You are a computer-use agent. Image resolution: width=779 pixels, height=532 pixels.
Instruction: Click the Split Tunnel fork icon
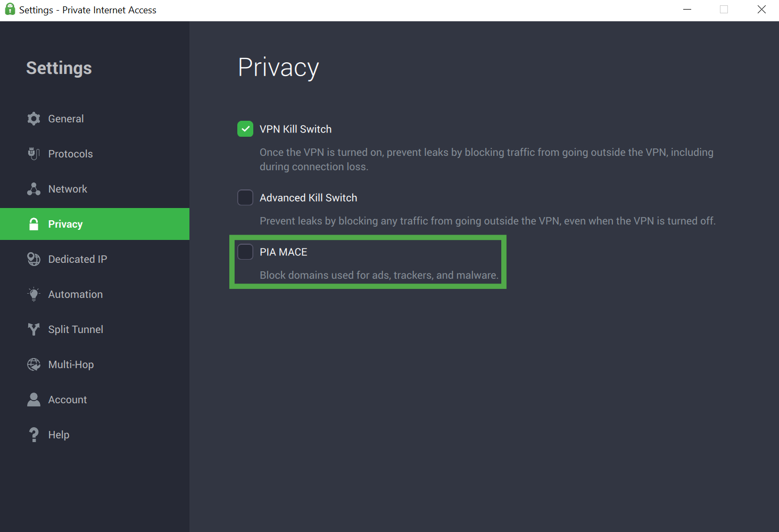pyautogui.click(x=34, y=329)
